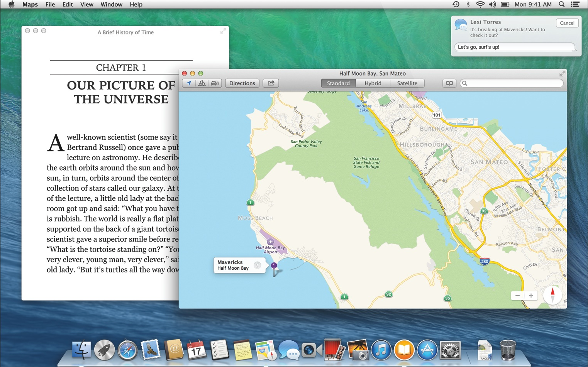The height and width of the screenshot is (367, 588).
Task: Open the Share menu in Maps
Action: 271,83
